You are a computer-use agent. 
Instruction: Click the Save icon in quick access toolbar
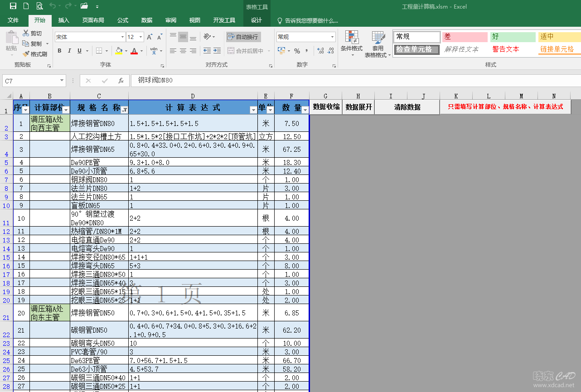13,6
